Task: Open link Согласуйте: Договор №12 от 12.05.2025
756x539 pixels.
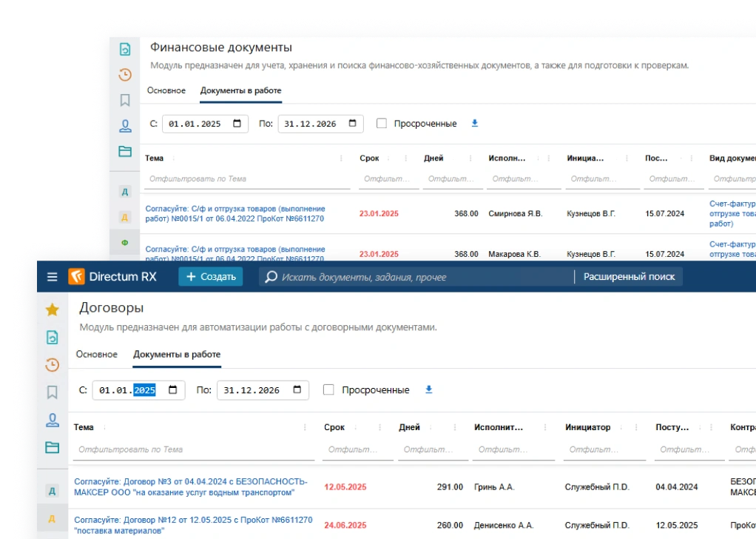Action: tap(193, 525)
